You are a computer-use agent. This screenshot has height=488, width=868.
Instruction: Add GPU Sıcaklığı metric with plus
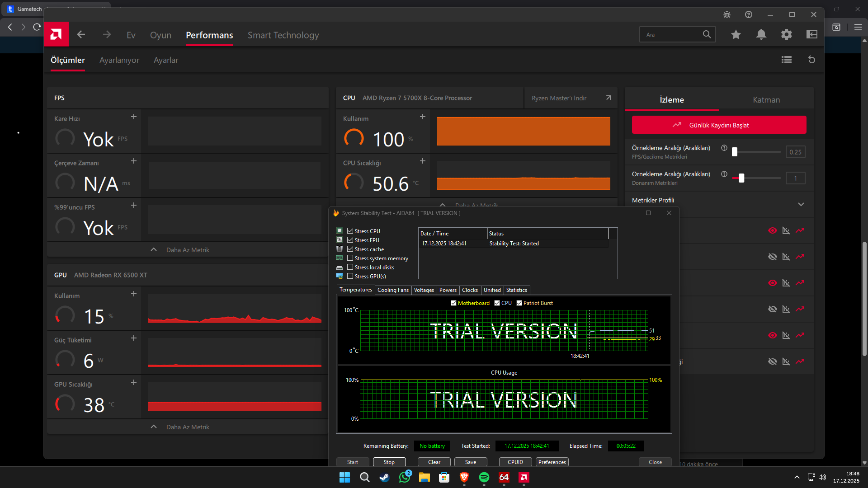pos(134,382)
